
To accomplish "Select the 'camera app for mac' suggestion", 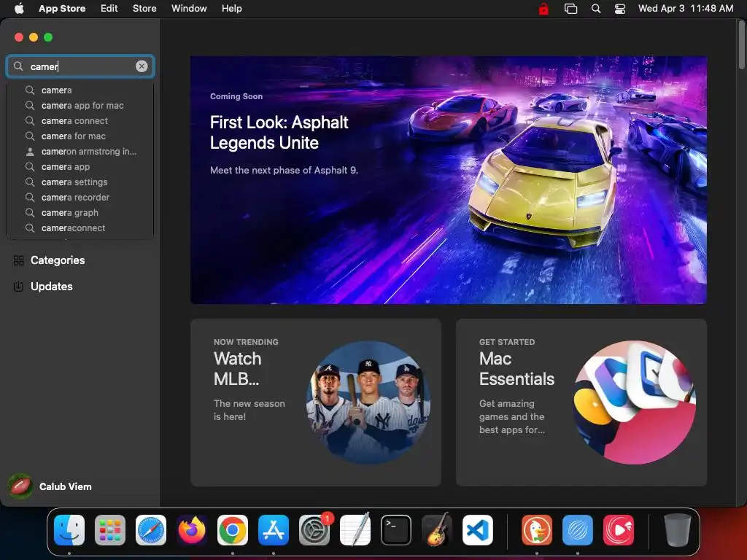I will (80, 105).
